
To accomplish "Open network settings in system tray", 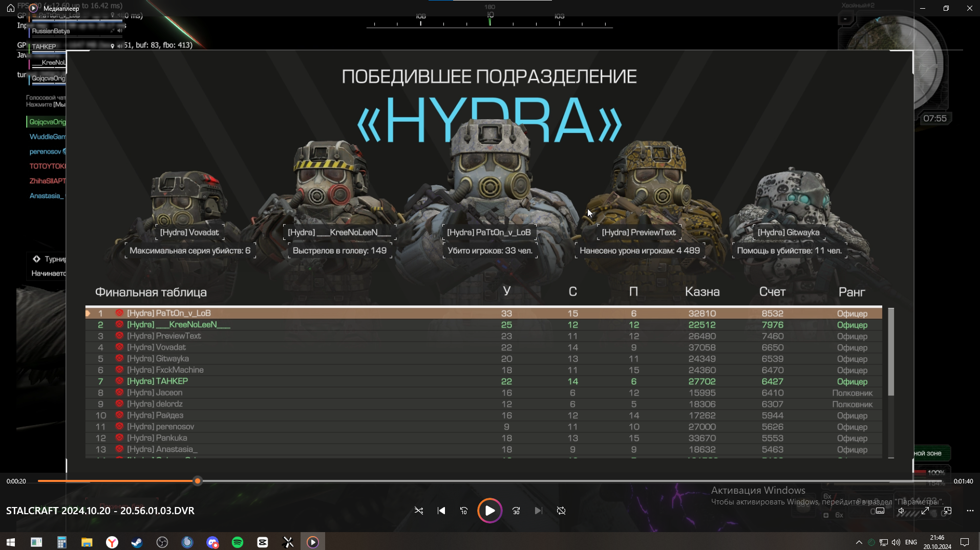I will pyautogui.click(x=884, y=542).
